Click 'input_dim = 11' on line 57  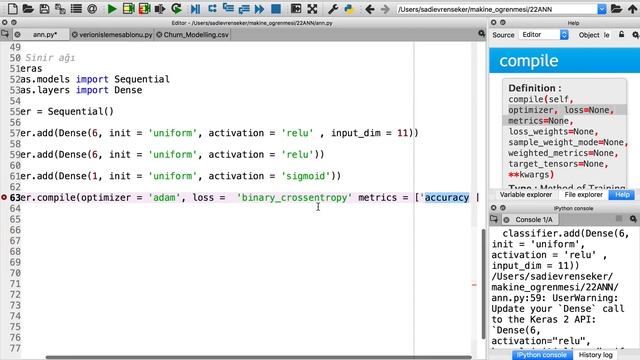coord(369,133)
